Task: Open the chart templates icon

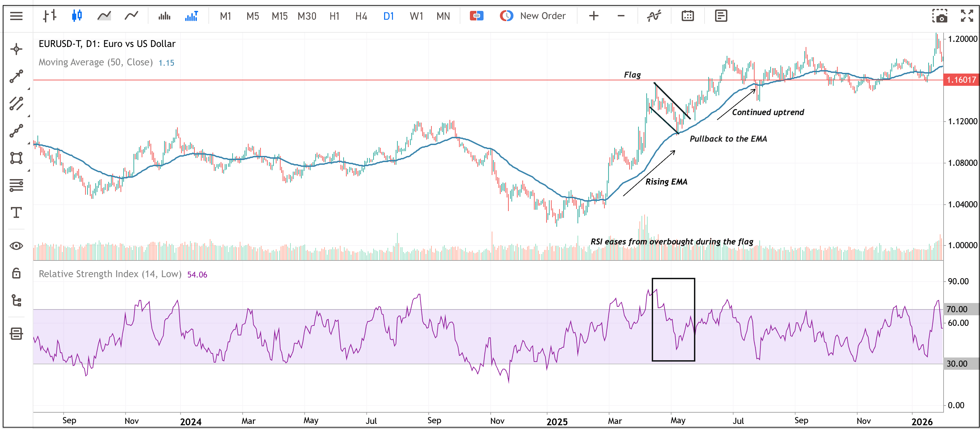Action: [16, 334]
